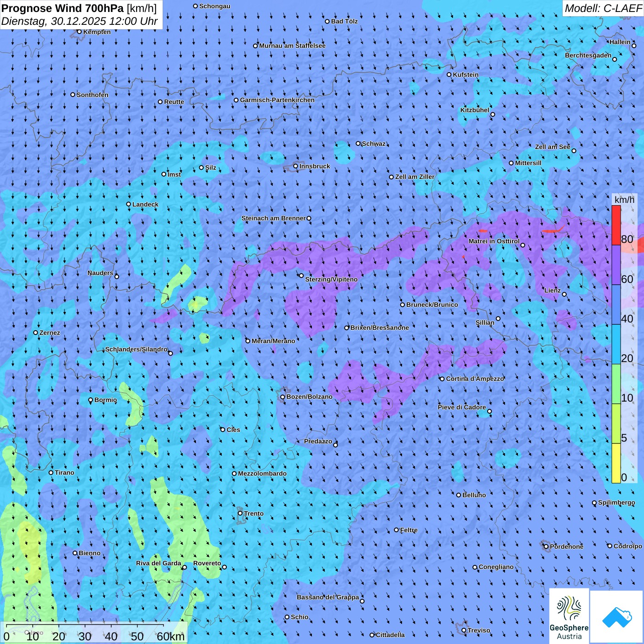Screen dimensions: 644x644
Task: Click the Schlanders/Silandro label
Action: [x=136, y=349]
